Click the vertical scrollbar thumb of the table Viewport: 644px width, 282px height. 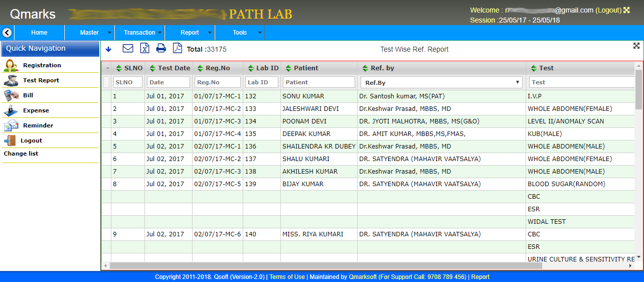tap(638, 89)
